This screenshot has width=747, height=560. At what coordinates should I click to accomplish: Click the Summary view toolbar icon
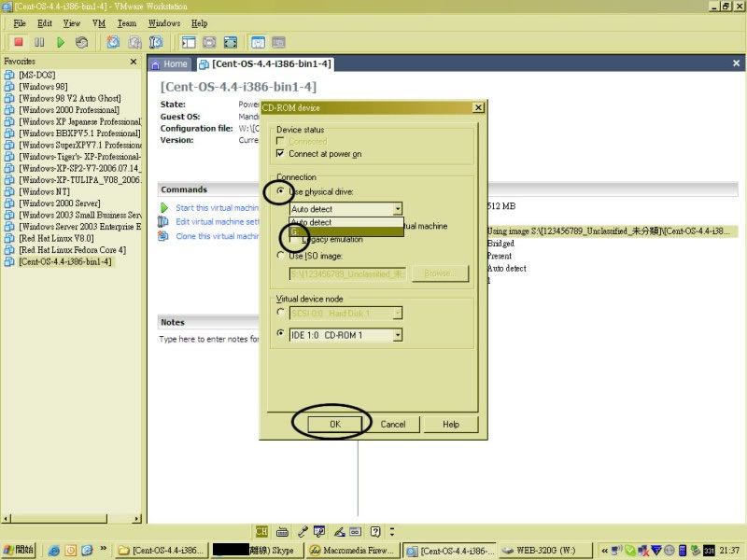258,42
